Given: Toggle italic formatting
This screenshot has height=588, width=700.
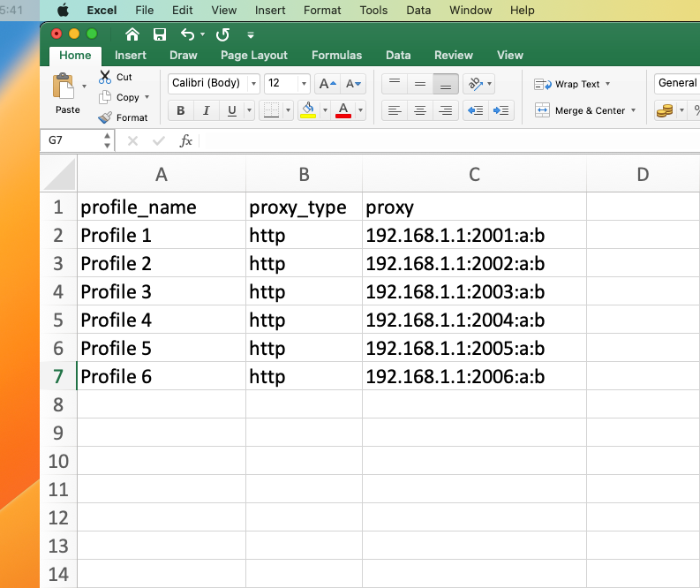Looking at the screenshot, I should click(207, 110).
